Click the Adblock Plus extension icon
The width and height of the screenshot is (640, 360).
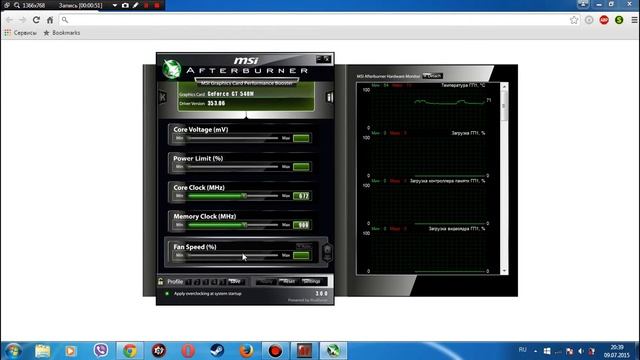tap(604, 20)
